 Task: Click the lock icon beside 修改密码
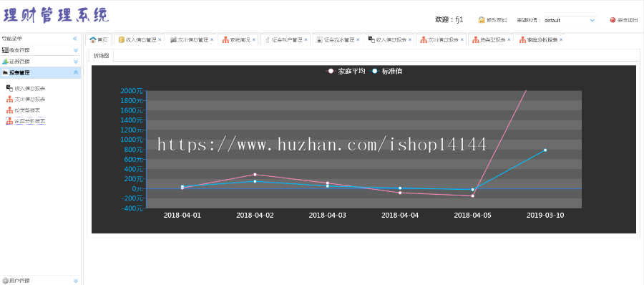482,20
